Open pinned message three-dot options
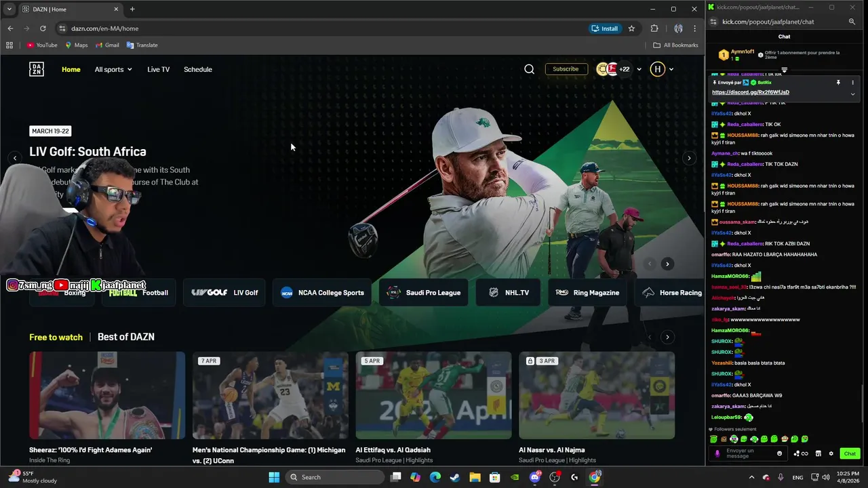This screenshot has height=488, width=868. [x=852, y=83]
